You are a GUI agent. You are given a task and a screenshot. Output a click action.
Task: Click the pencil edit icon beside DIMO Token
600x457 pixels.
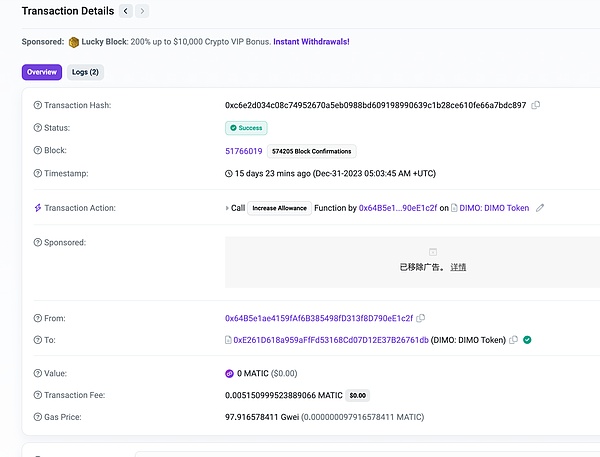(x=540, y=208)
